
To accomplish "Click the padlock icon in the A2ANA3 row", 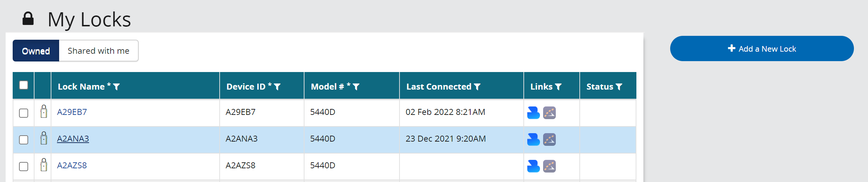I will pyautogui.click(x=44, y=138).
